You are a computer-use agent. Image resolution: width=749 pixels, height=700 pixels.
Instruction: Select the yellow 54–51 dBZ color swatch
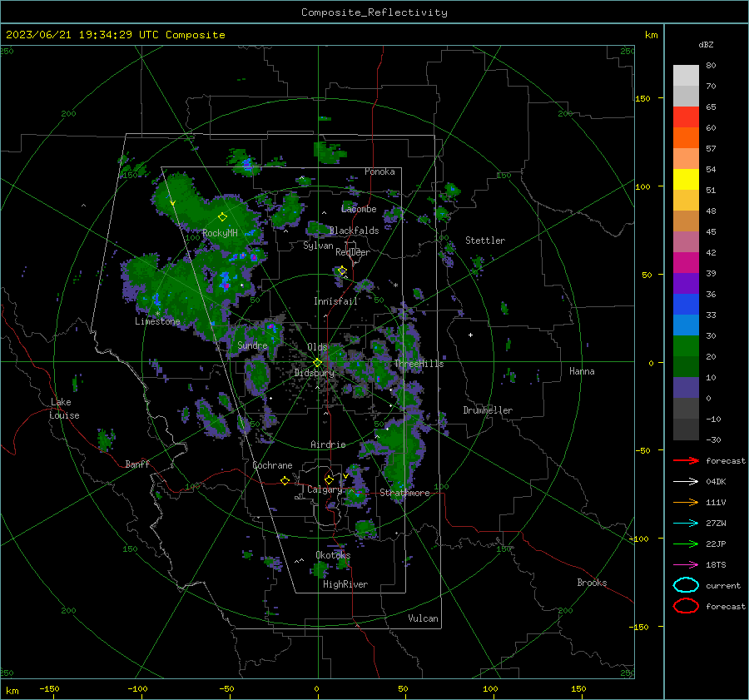(x=686, y=179)
